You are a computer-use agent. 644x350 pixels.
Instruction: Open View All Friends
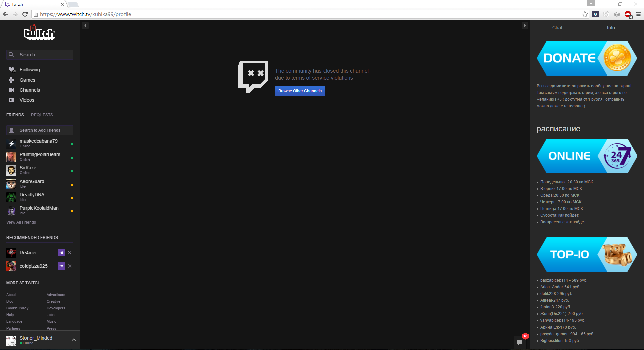(x=21, y=222)
